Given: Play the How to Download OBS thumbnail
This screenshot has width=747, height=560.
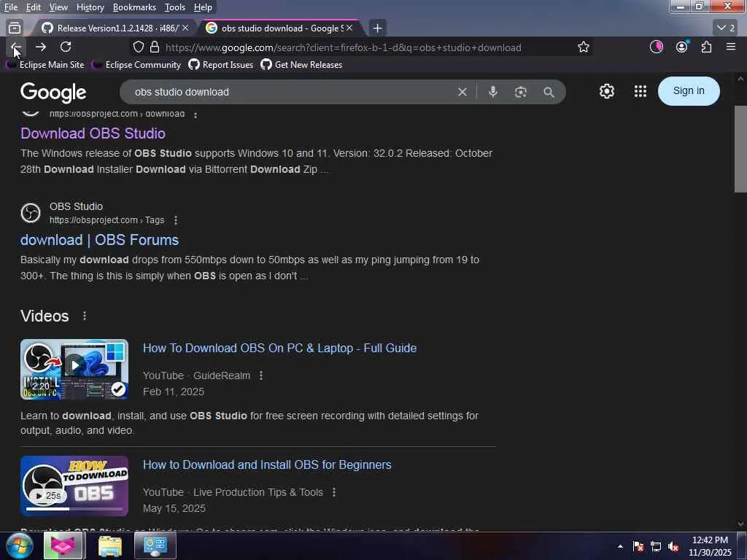Looking at the screenshot, I should 74,486.
